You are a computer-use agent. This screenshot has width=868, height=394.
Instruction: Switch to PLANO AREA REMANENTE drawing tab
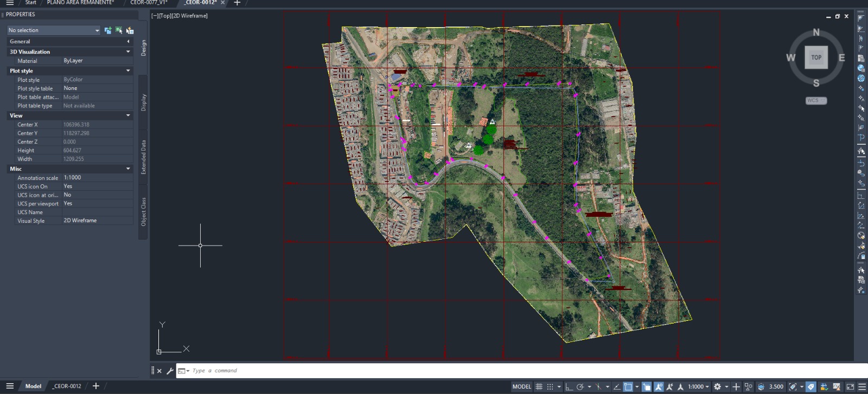(80, 3)
